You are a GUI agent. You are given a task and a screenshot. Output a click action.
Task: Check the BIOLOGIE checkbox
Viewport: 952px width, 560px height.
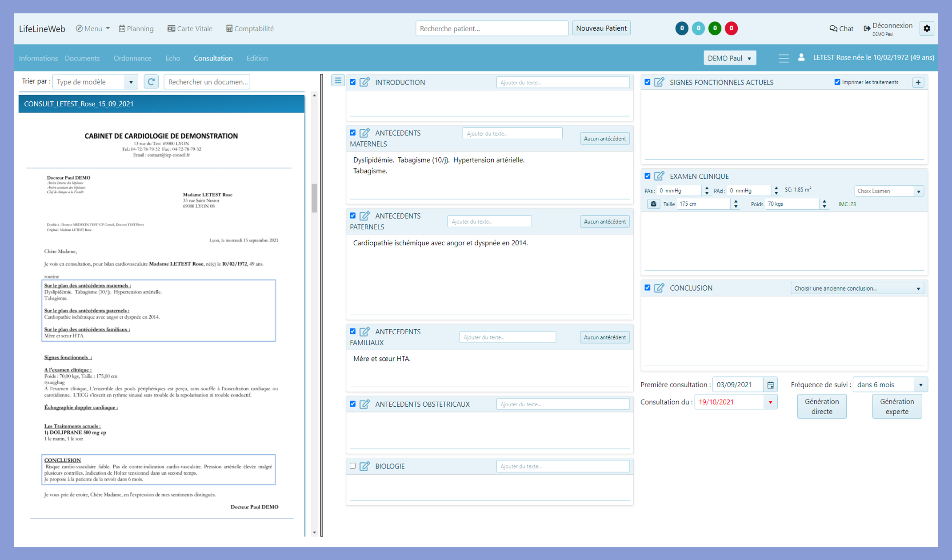[x=352, y=466]
